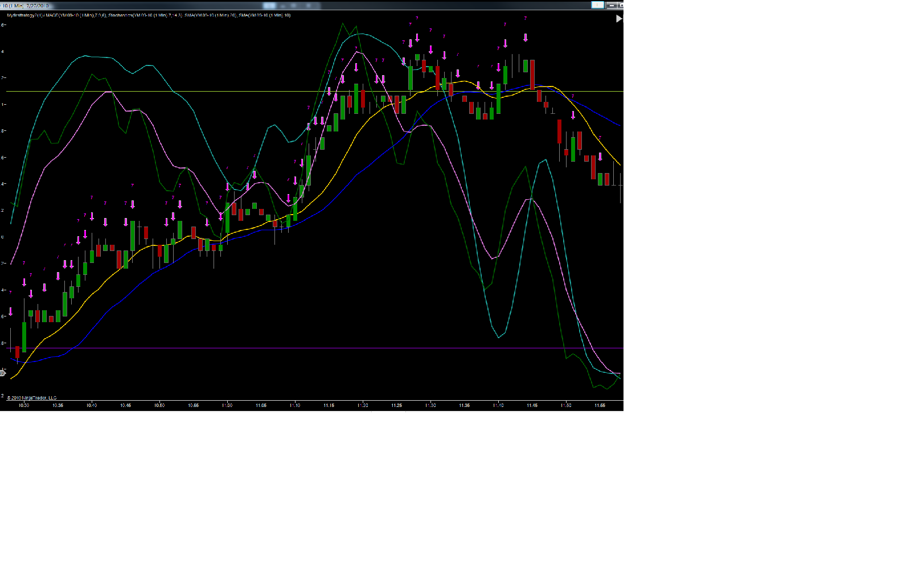923x588 pixels.
Task: Select the tall green candle at 11:27
Action: [x=411, y=78]
